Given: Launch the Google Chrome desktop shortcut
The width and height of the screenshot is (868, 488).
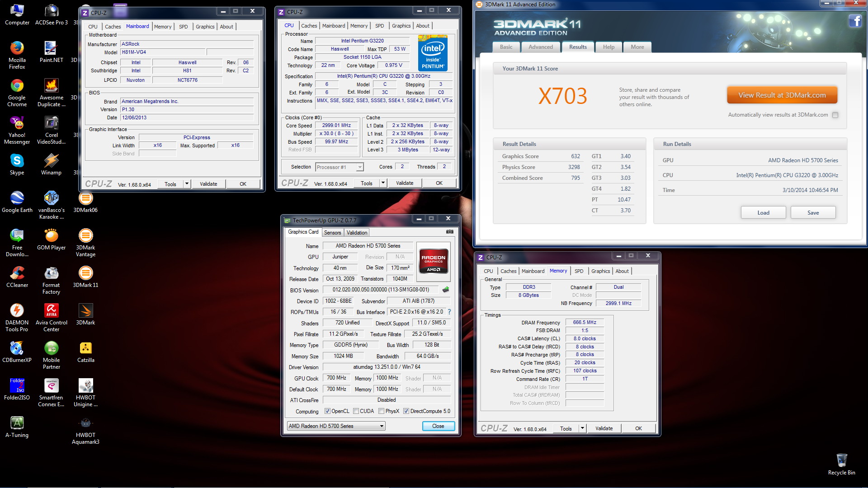Looking at the screenshot, I should (17, 93).
